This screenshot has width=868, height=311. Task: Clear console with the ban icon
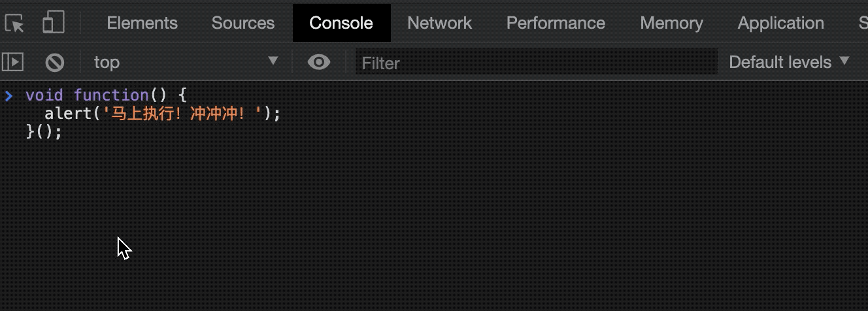click(55, 63)
